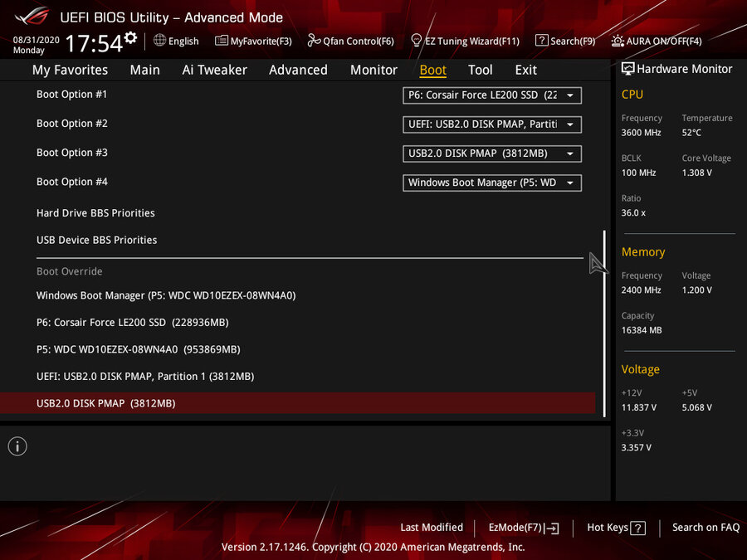Open MyFavorite(F3) menu
Viewport: 747px width, 560px height.
(x=253, y=41)
